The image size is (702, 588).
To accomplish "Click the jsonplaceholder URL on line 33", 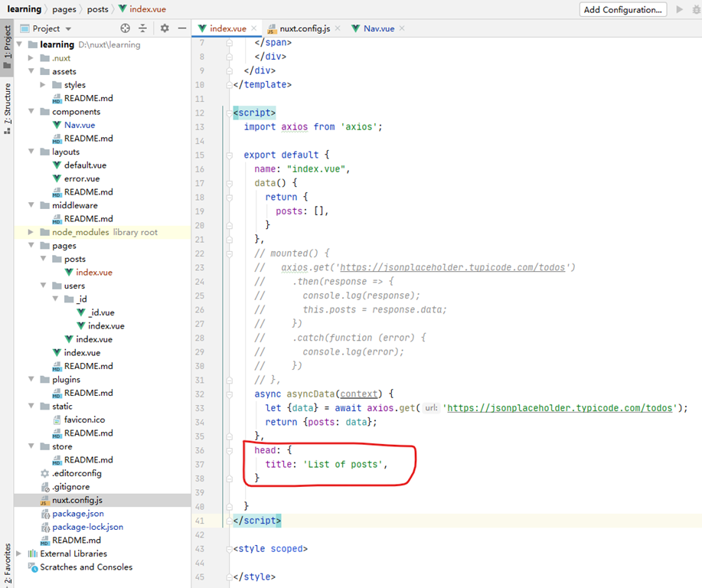I will click(560, 408).
